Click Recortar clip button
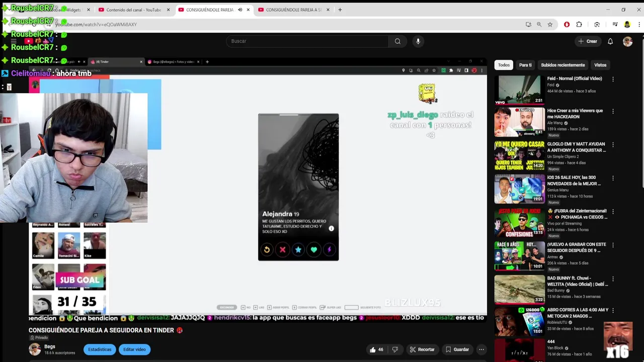 (x=422, y=349)
